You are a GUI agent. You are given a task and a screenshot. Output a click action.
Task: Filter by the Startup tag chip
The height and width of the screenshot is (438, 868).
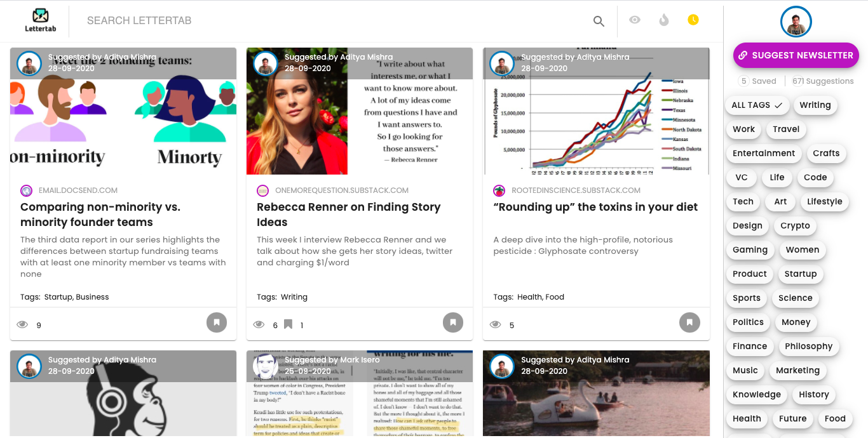(801, 274)
